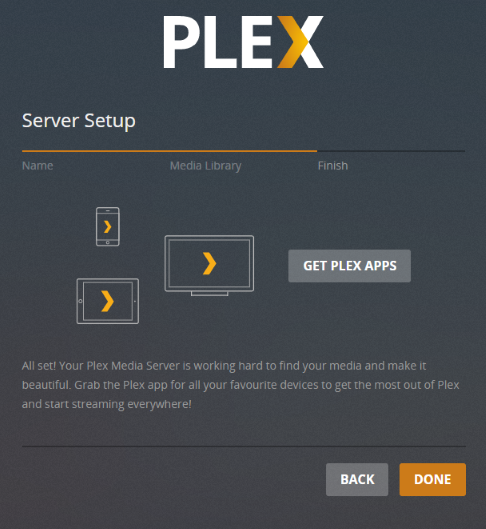
Task: Select the Finish setup step
Action: tap(333, 166)
